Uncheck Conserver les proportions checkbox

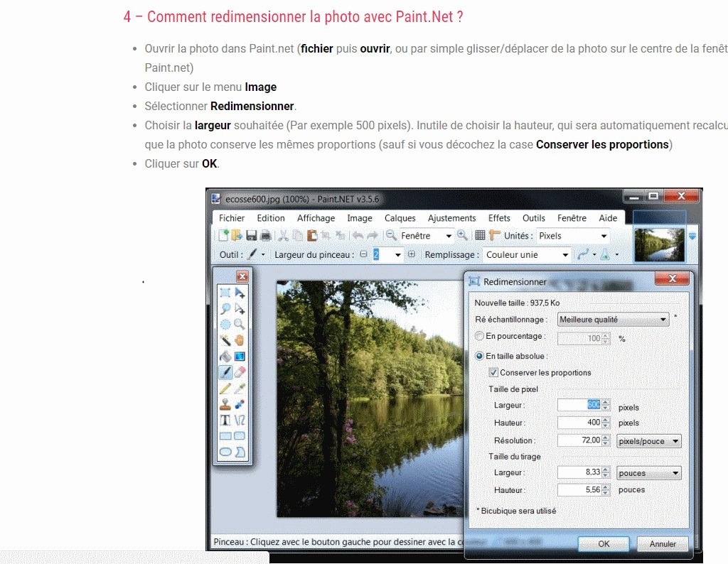tap(493, 372)
